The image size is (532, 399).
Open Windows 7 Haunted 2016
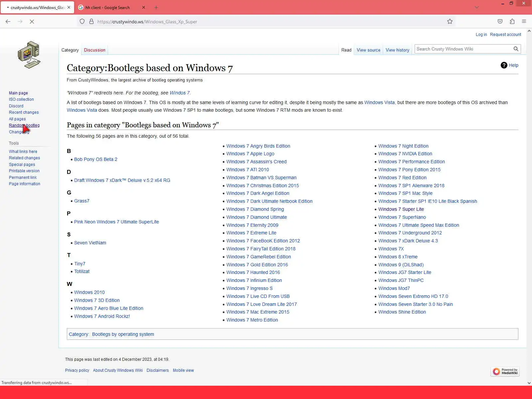click(253, 272)
